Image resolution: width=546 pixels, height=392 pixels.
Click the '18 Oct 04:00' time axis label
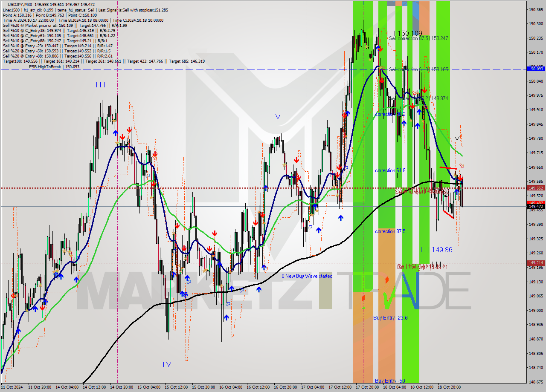click(x=394, y=387)
